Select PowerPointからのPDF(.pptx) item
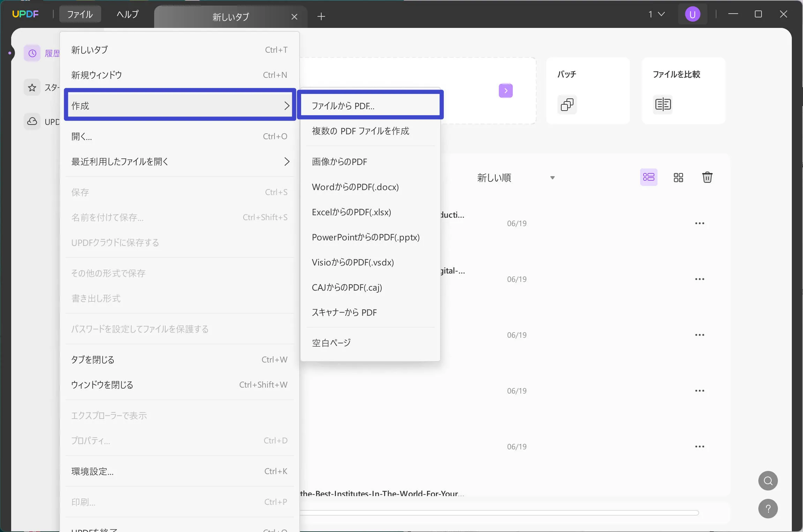This screenshot has width=803, height=532. click(370, 237)
